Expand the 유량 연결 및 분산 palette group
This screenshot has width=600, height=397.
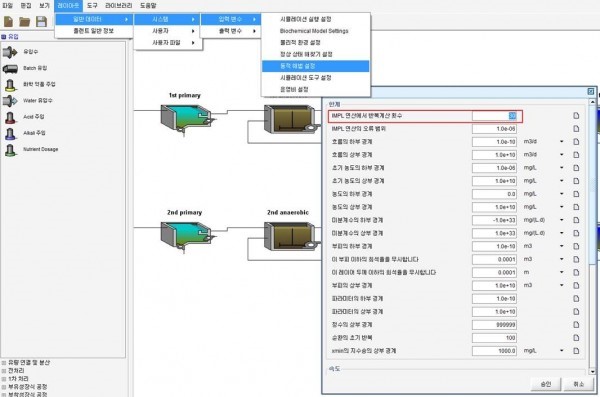point(4,363)
